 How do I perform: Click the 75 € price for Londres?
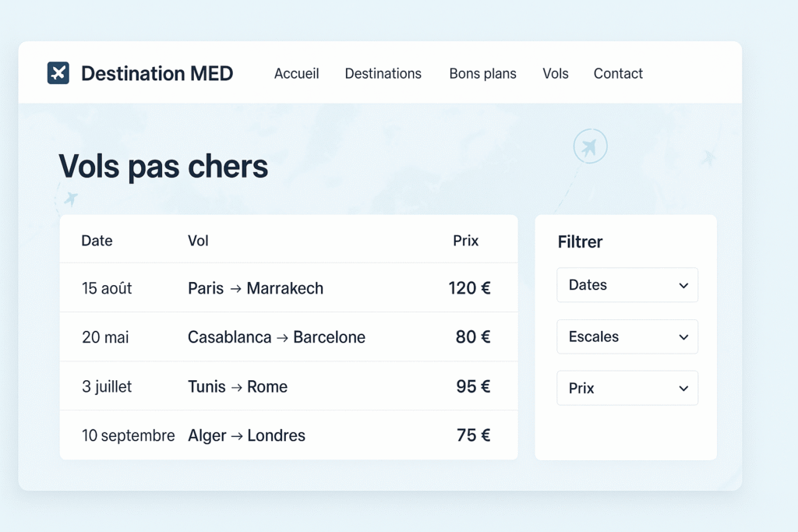tap(473, 435)
